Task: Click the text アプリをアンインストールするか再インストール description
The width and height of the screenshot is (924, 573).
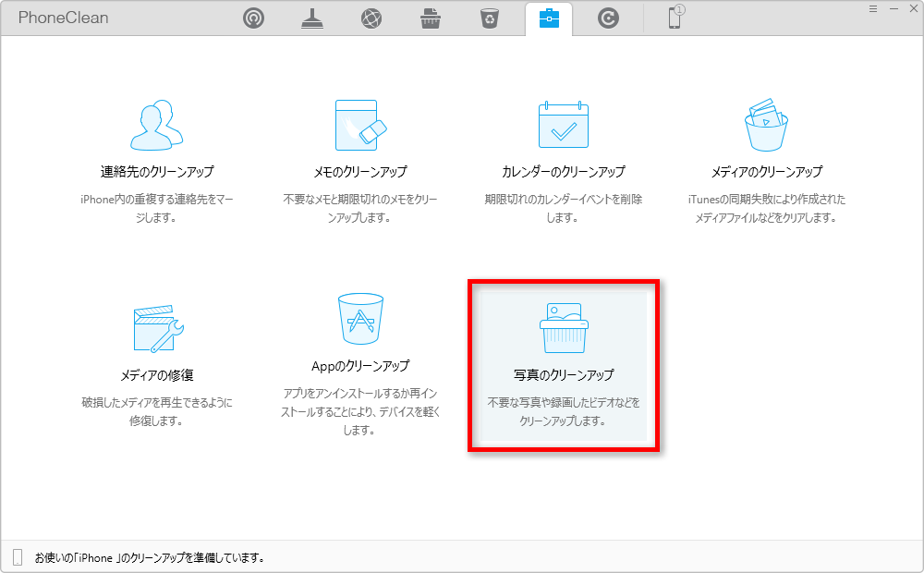Action: pos(360,411)
